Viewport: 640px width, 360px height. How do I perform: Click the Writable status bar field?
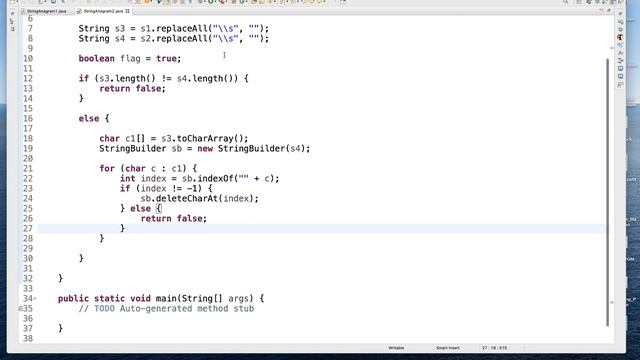point(396,348)
